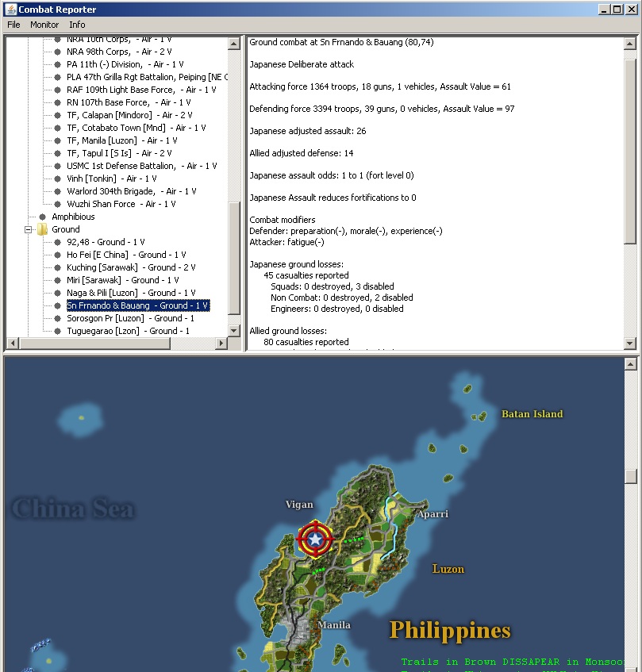Click the 'Japanese adjusted assault: 26' line
Screen dimensions: 642x672
coord(308,131)
